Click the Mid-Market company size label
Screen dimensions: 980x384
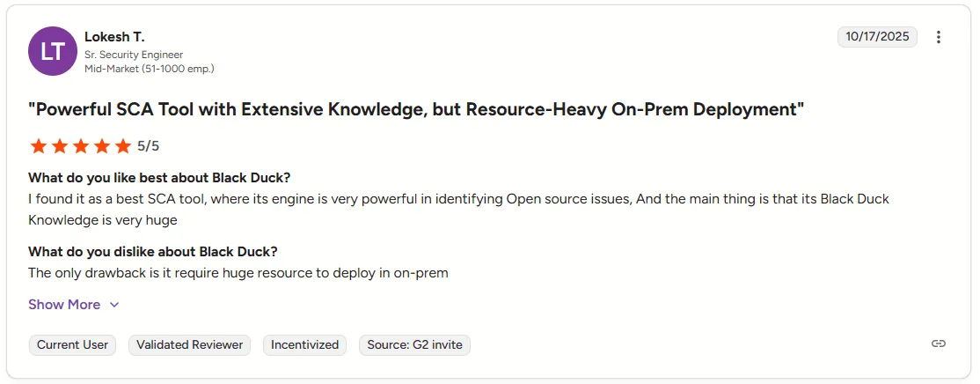150,68
